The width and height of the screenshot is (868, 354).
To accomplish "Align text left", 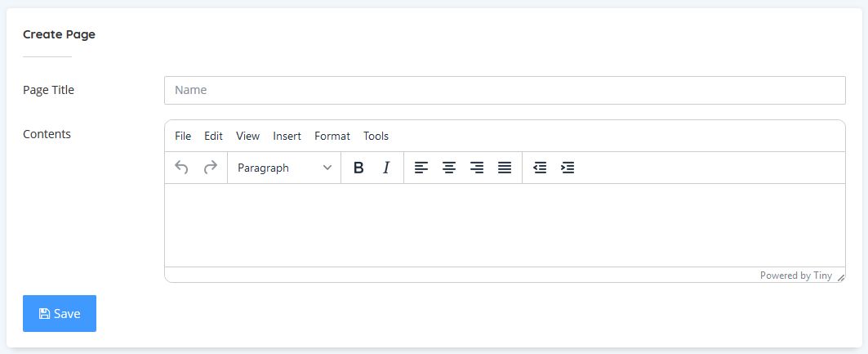I will 421,168.
